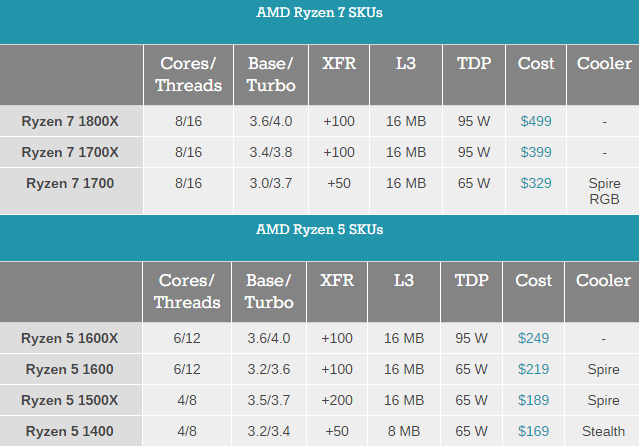Open the $329 price link for Ryzen 7 1700
Image resolution: width=639 pixels, height=446 pixels.
pyautogui.click(x=536, y=183)
